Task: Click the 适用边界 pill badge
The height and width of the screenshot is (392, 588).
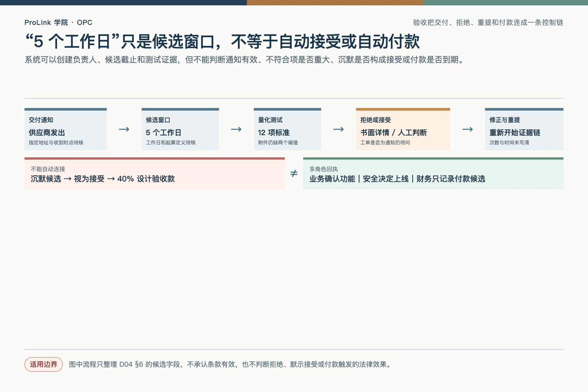Action: tap(44, 364)
